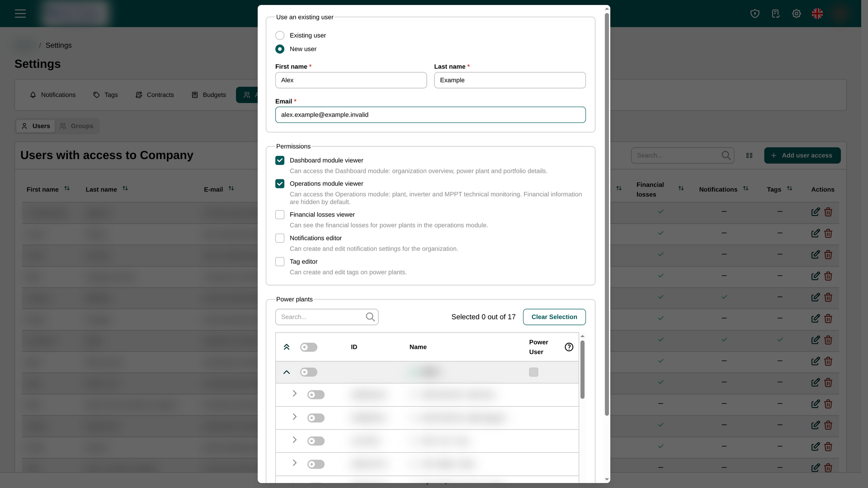Click the Power User help question icon
This screenshot has width=868, height=488.
pos(569,347)
